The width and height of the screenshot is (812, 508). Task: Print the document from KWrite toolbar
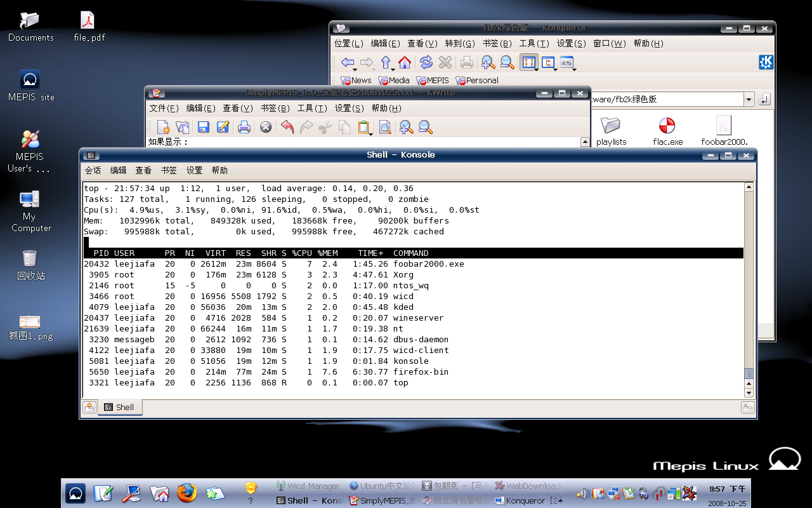pos(244,127)
